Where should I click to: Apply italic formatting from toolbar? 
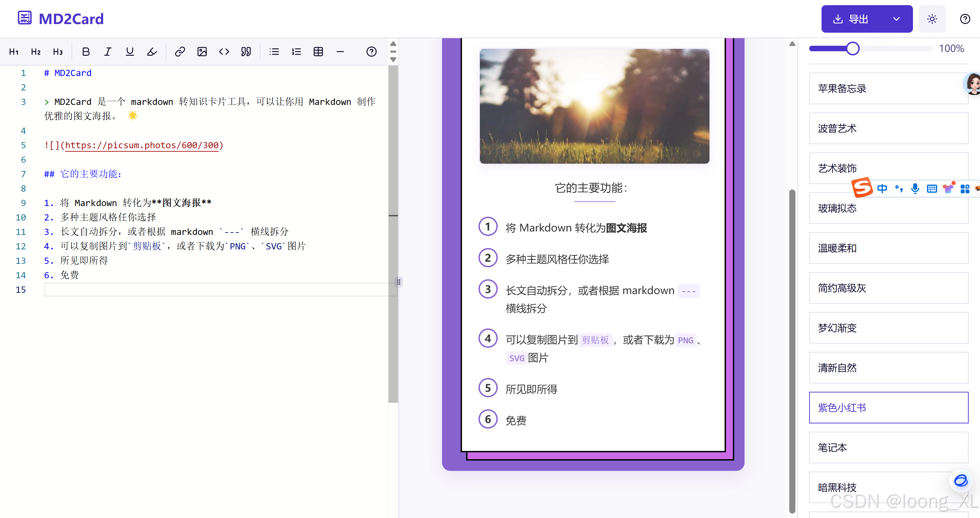click(108, 52)
